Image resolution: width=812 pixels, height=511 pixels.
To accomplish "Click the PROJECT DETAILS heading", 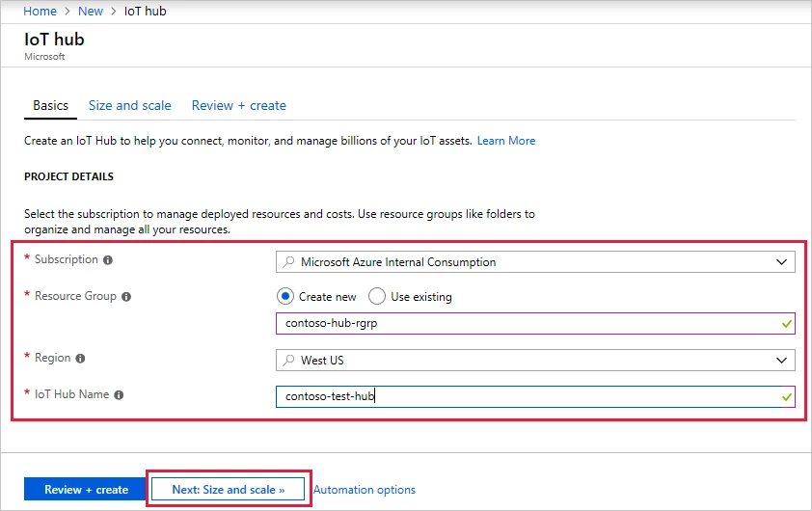I will (68, 176).
